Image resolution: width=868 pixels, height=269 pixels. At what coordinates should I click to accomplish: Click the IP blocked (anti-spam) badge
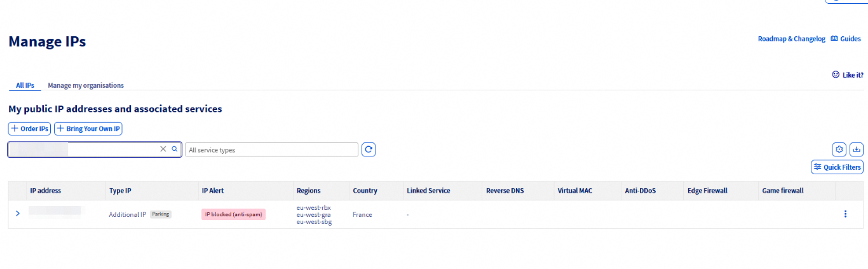point(233,214)
